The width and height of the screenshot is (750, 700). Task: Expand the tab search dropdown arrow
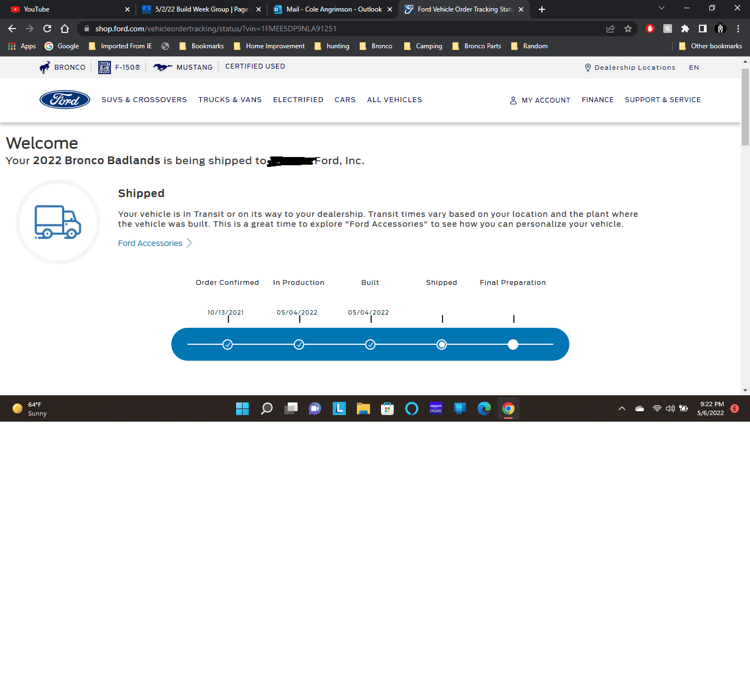coord(662,8)
